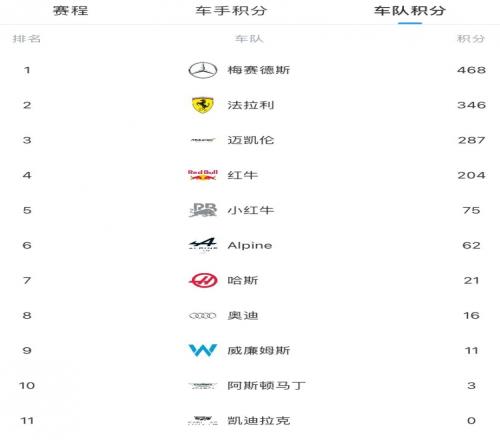Click the 排名 column header
This screenshot has height=440, width=500.
[27, 39]
